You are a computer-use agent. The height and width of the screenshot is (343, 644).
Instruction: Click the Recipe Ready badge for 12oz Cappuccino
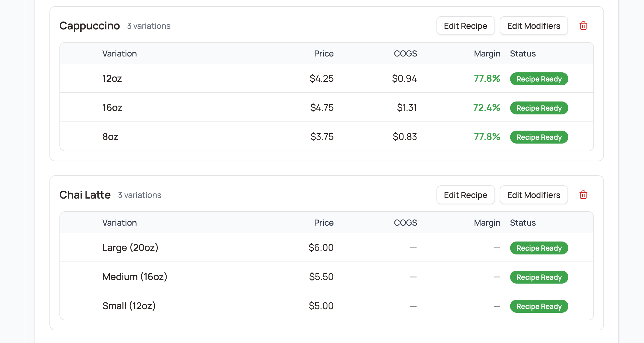[x=539, y=79]
